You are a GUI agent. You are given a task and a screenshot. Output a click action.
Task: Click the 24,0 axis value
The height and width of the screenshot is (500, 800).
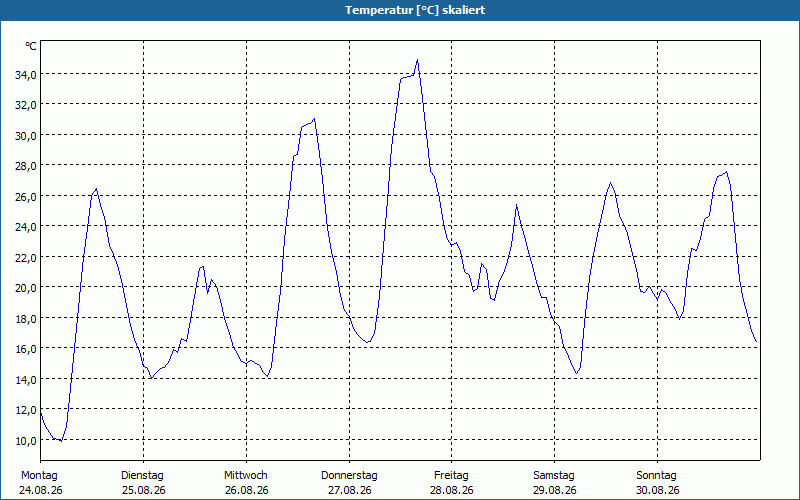click(x=26, y=227)
